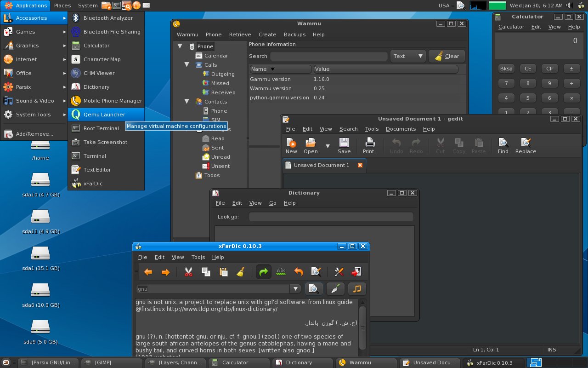Open the Games submenu in Applications menu

click(x=34, y=32)
